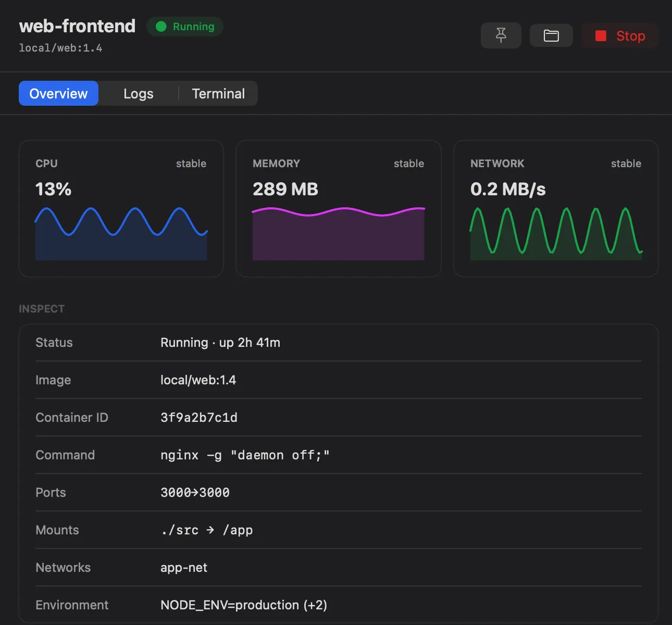Image resolution: width=672 pixels, height=625 pixels.
Task: Select the Environment row label
Action: point(72,605)
